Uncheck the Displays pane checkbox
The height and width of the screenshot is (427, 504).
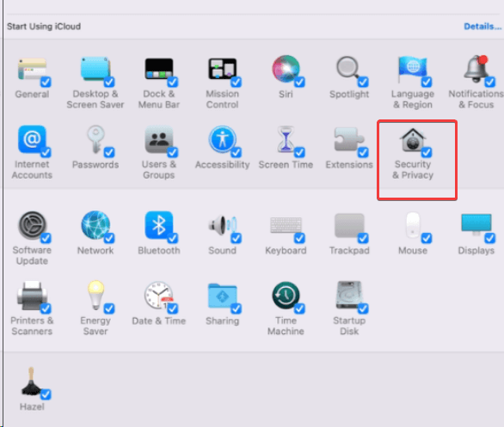pyautogui.click(x=490, y=238)
